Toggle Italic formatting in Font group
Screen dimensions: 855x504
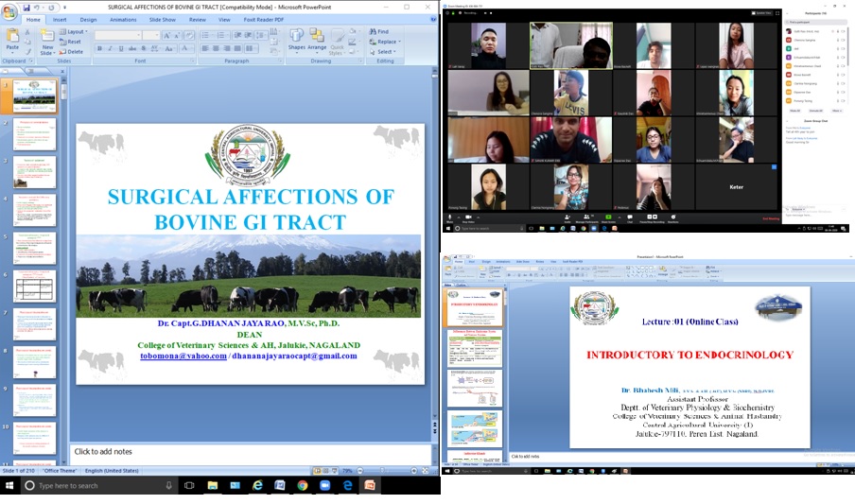click(x=108, y=48)
